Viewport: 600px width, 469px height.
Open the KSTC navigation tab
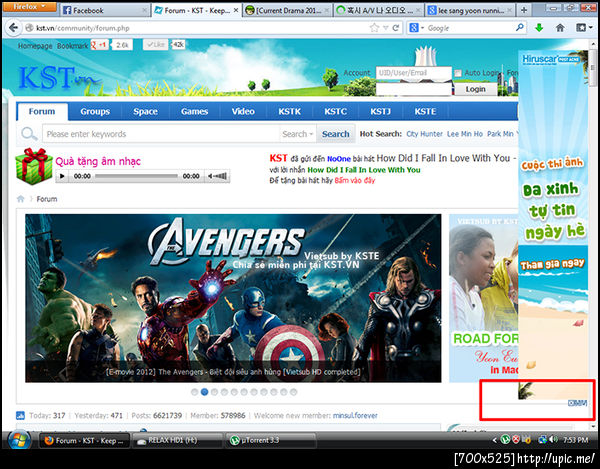pos(336,111)
